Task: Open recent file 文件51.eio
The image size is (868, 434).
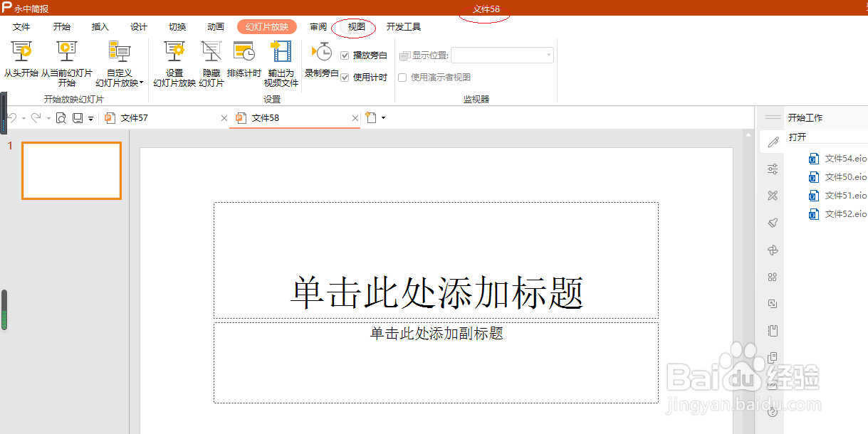Action: [x=838, y=195]
